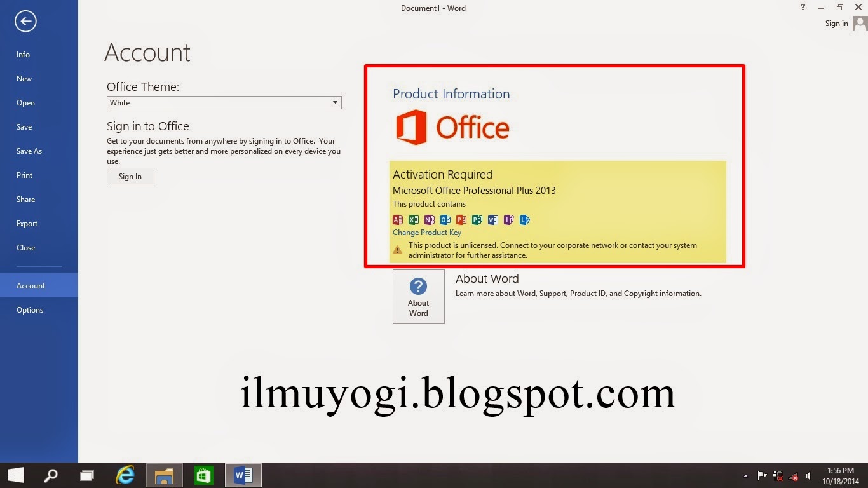Open File Explorer from the taskbar
868x488 pixels.
[x=165, y=475]
